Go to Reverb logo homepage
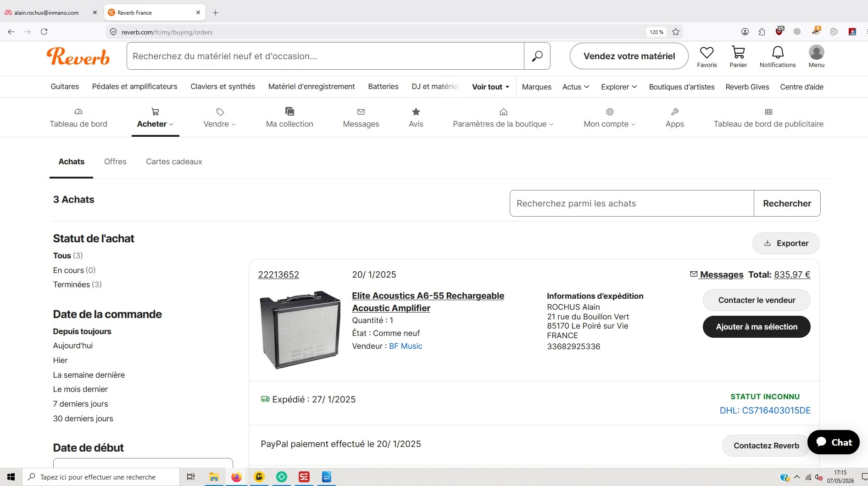This screenshot has height=486, width=868. coord(78,56)
